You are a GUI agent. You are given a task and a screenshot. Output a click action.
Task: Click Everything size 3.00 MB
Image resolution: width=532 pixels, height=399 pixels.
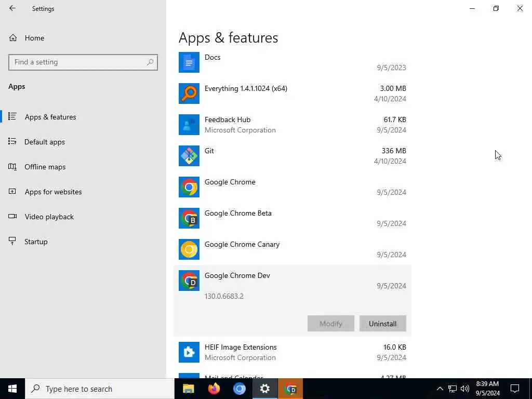[393, 88]
